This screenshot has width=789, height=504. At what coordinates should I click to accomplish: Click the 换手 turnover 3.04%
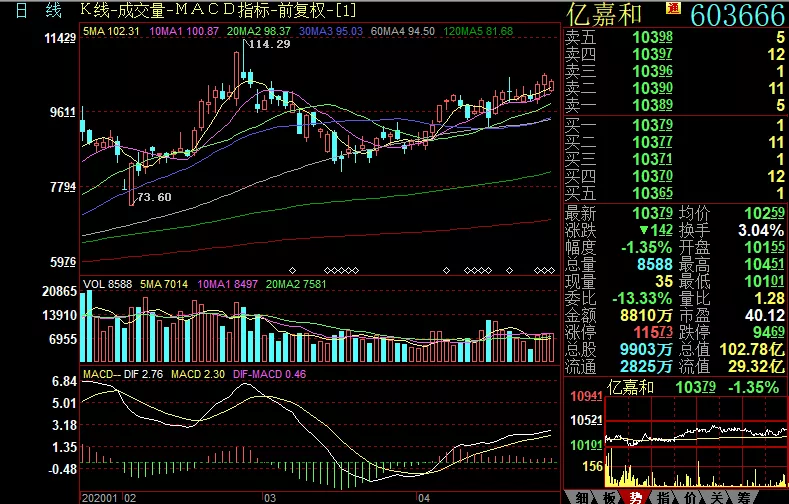[x=761, y=230]
